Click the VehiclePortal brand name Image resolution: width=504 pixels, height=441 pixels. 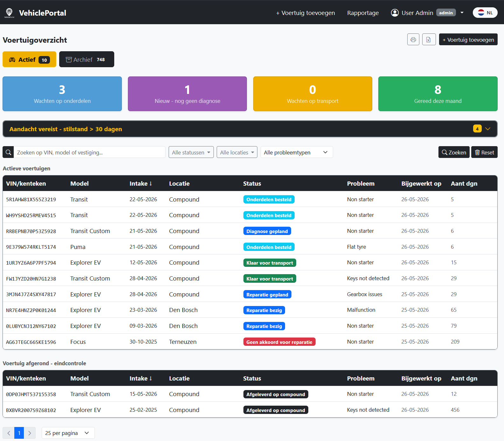[43, 13]
